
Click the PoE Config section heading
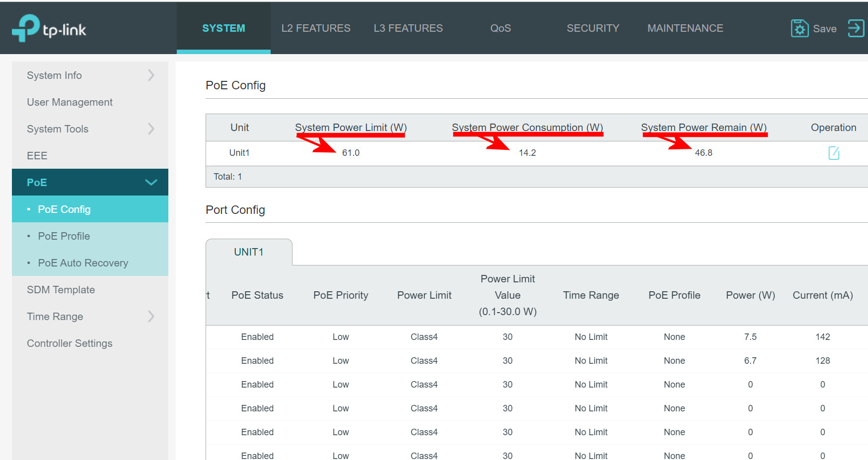click(235, 85)
